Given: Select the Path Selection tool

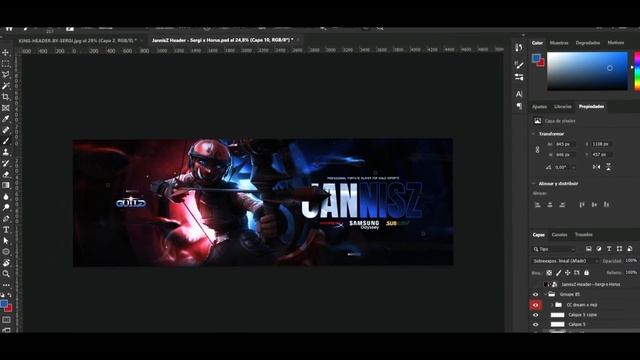Looking at the screenshot, I should pos(6,241).
